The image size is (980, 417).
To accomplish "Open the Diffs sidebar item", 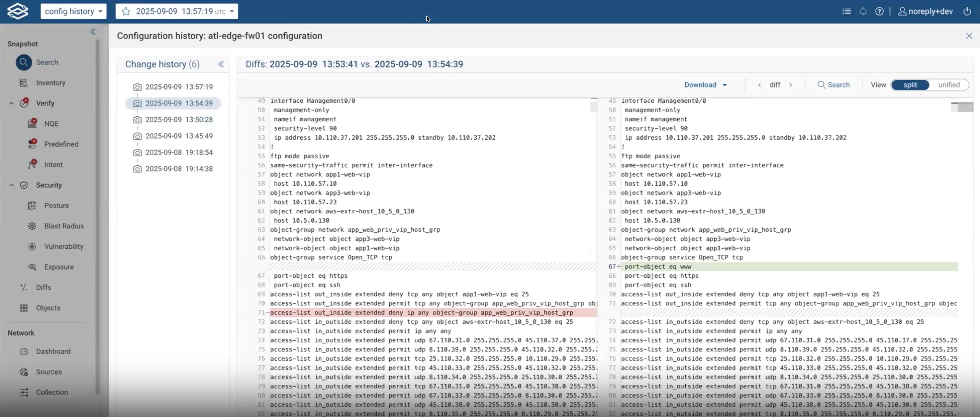I will pos(43,288).
